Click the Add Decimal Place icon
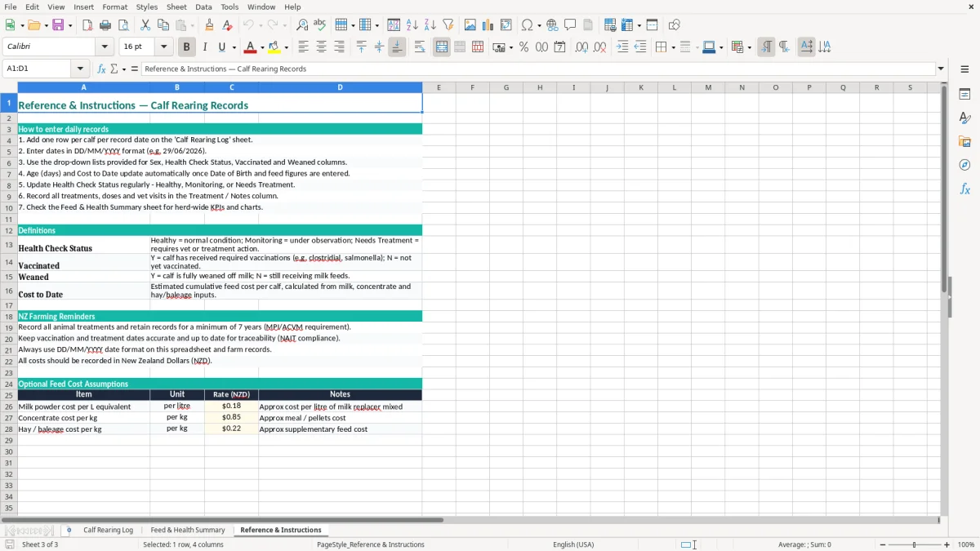Viewport: 980px width, 551px height. pos(581,47)
